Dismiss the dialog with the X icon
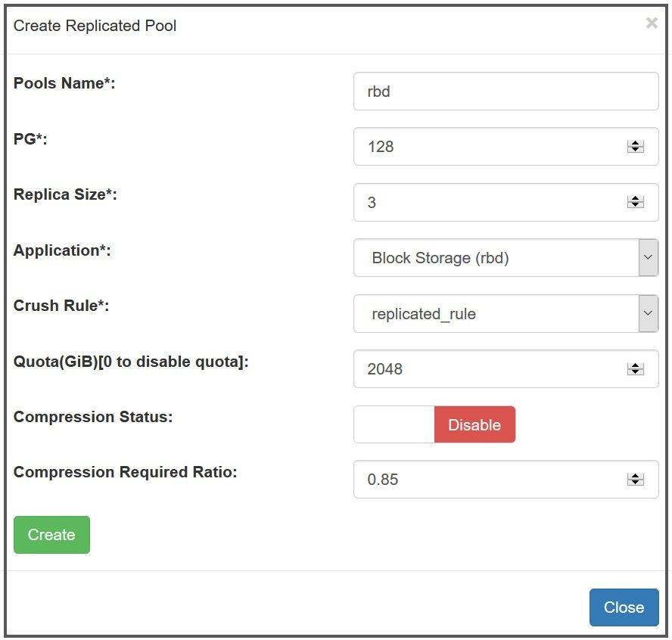The image size is (672, 640). (652, 23)
